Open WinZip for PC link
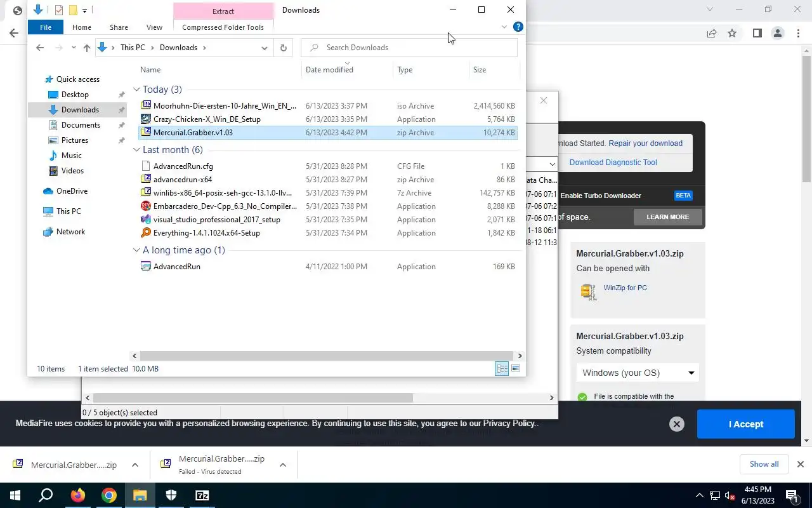The height and width of the screenshot is (508, 812). pos(625,288)
